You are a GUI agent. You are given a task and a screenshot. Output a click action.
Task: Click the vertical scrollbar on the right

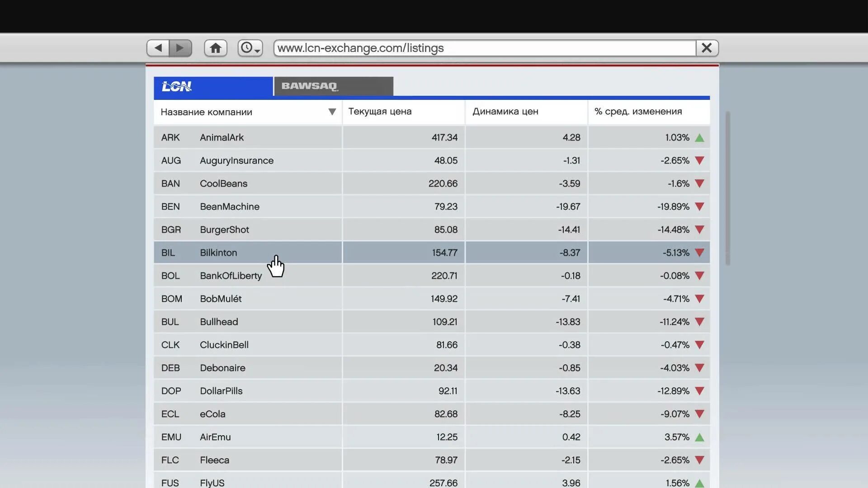(727, 188)
